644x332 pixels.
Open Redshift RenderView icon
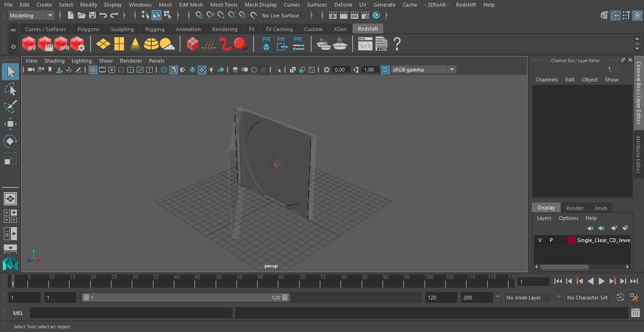tap(29, 44)
